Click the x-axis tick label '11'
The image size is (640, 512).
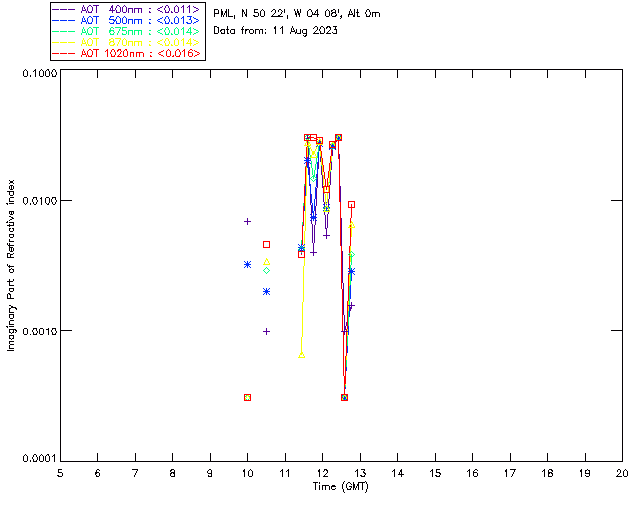point(284,473)
